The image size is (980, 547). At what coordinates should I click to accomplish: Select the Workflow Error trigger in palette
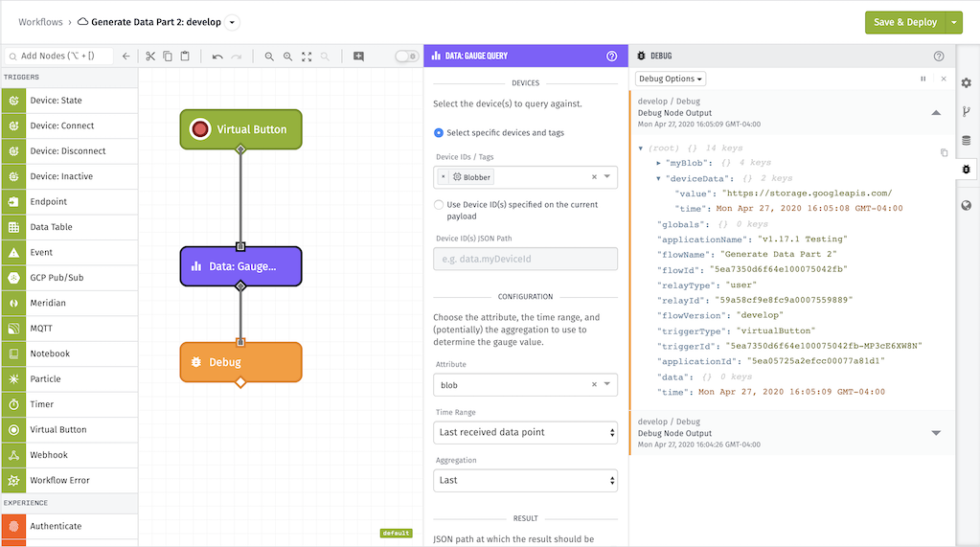[69, 480]
